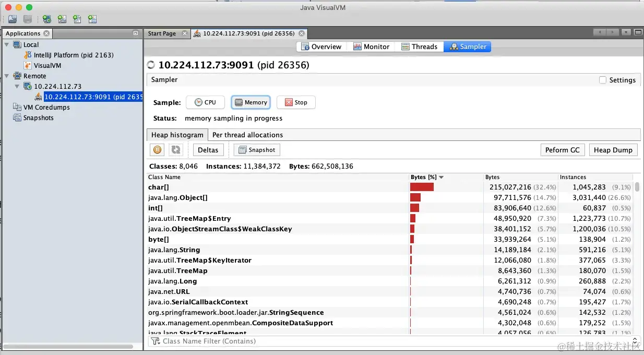Screen dimensions: 644x355
Task: Select the java.net.URL row
Action: tap(390, 291)
